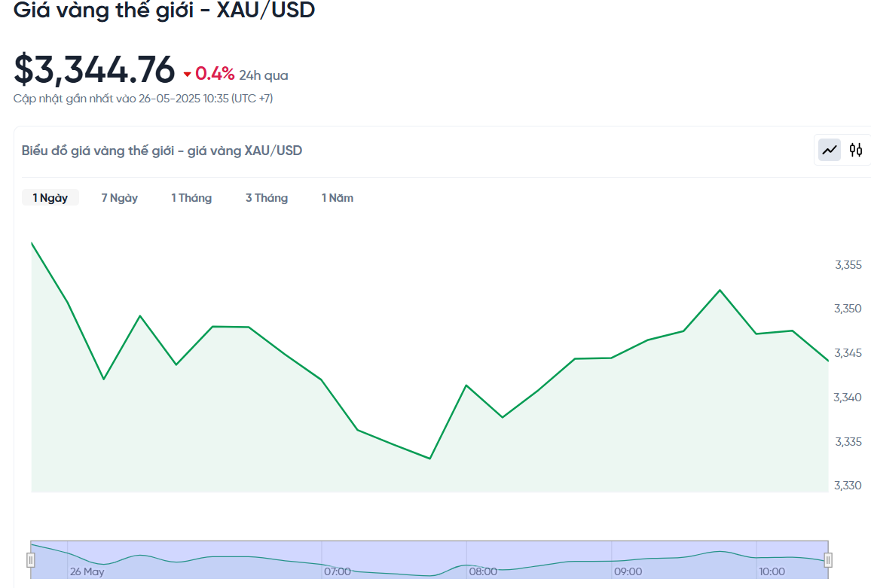The height and width of the screenshot is (588, 871).
Task: Select the 1 Ngày time range tab
Action: [x=50, y=198]
